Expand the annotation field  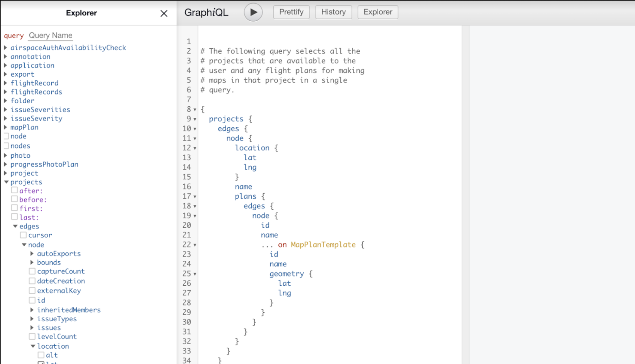pos(6,56)
